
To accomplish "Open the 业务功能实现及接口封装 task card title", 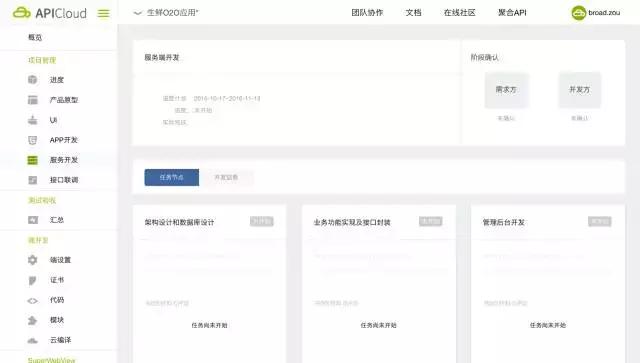I will click(352, 223).
